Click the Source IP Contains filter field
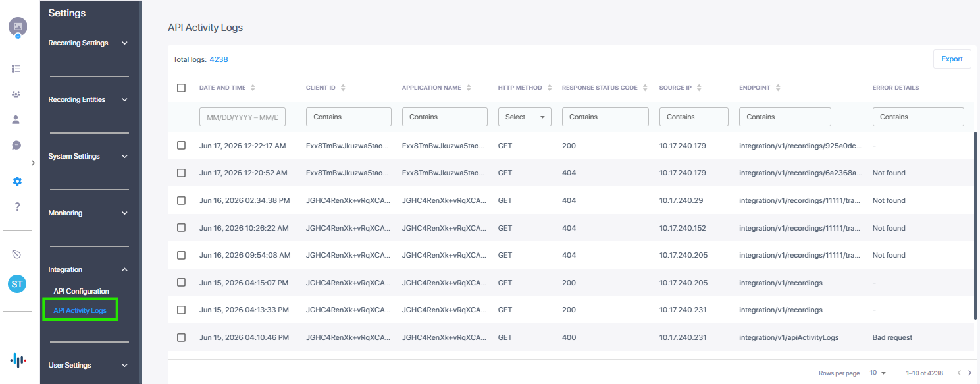 point(694,117)
